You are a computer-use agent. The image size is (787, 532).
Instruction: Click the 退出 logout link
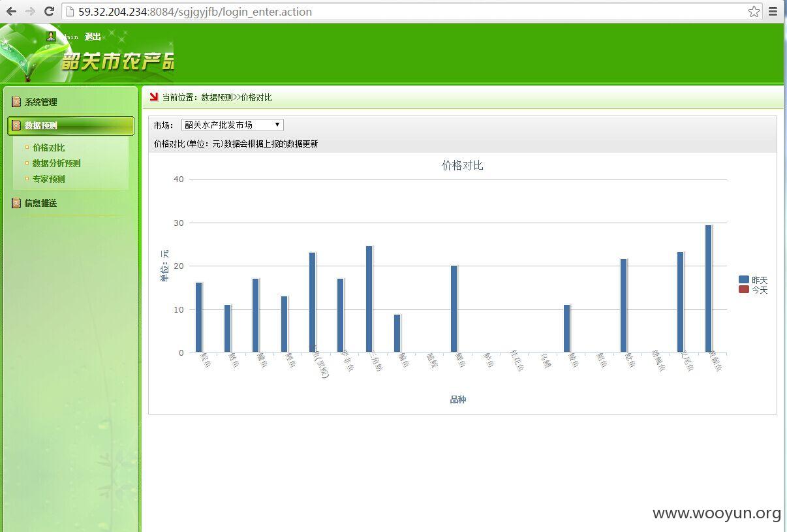click(x=93, y=37)
